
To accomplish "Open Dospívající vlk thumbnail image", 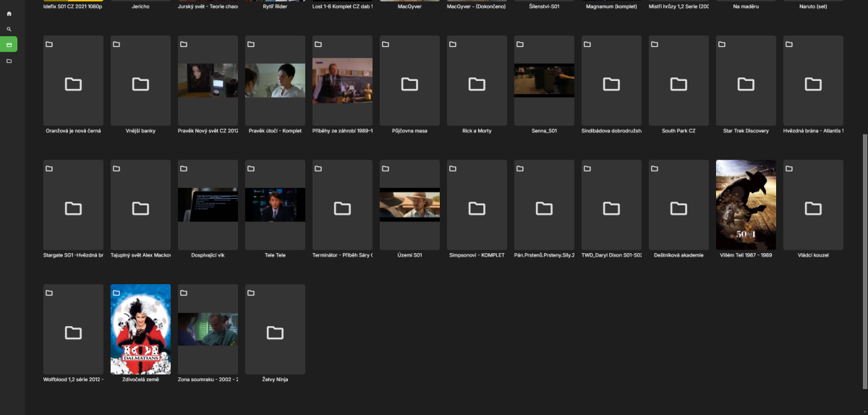I will pos(208,205).
